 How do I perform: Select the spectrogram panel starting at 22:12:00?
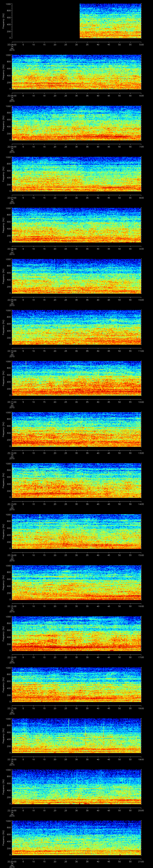point(77,429)
